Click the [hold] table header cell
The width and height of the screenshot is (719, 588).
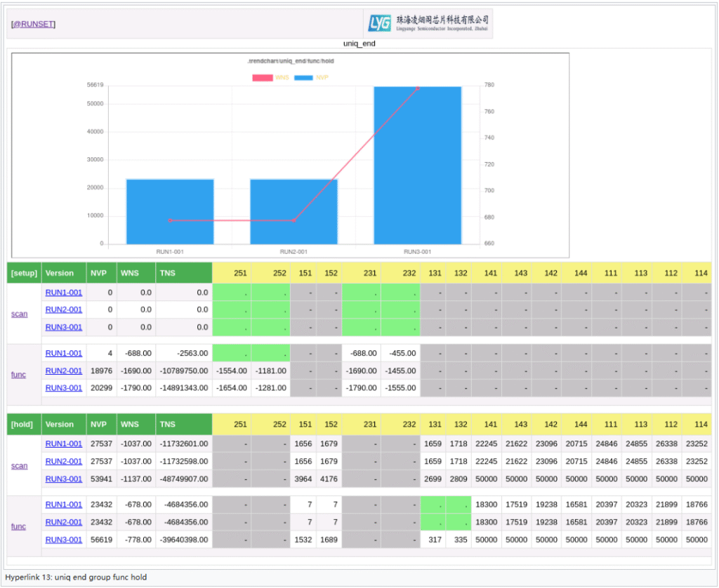tap(24, 425)
